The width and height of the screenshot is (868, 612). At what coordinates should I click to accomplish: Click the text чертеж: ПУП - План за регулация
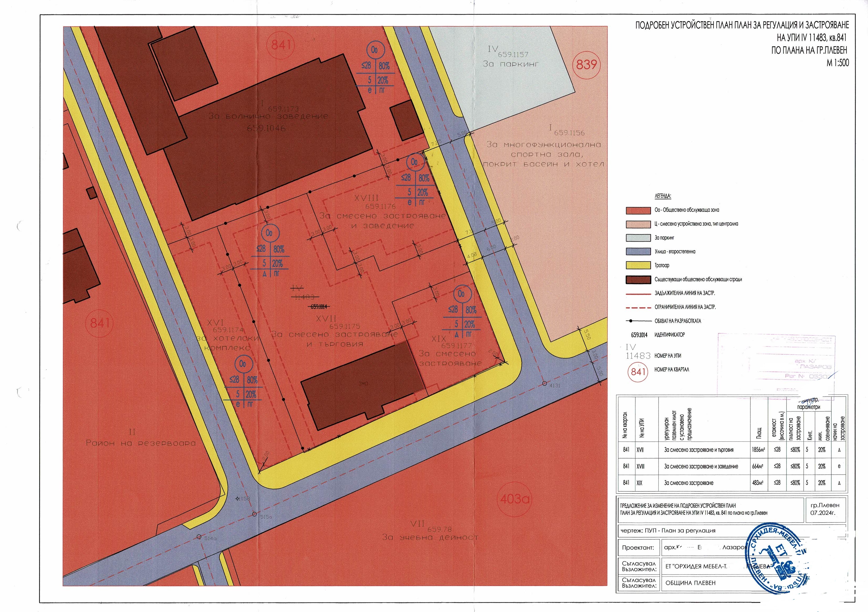point(668,530)
